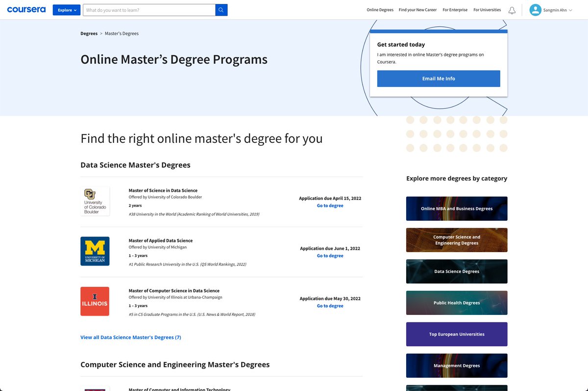Go to degree for Michigan program
Screen dimensions: 588x391
[x=330, y=256]
